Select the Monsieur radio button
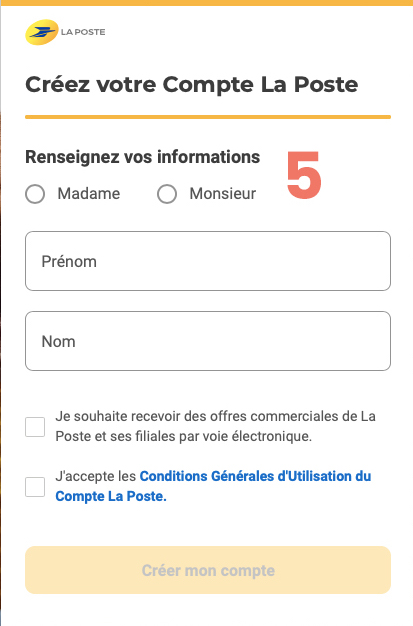Screen dimensions: 413x626 pos(167,194)
